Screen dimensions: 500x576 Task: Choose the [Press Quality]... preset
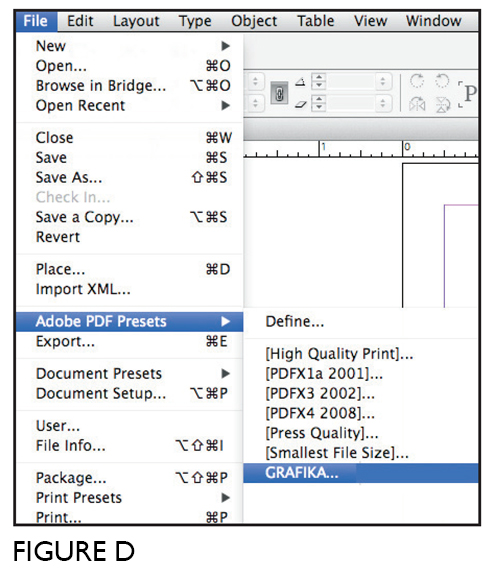click(x=361, y=433)
